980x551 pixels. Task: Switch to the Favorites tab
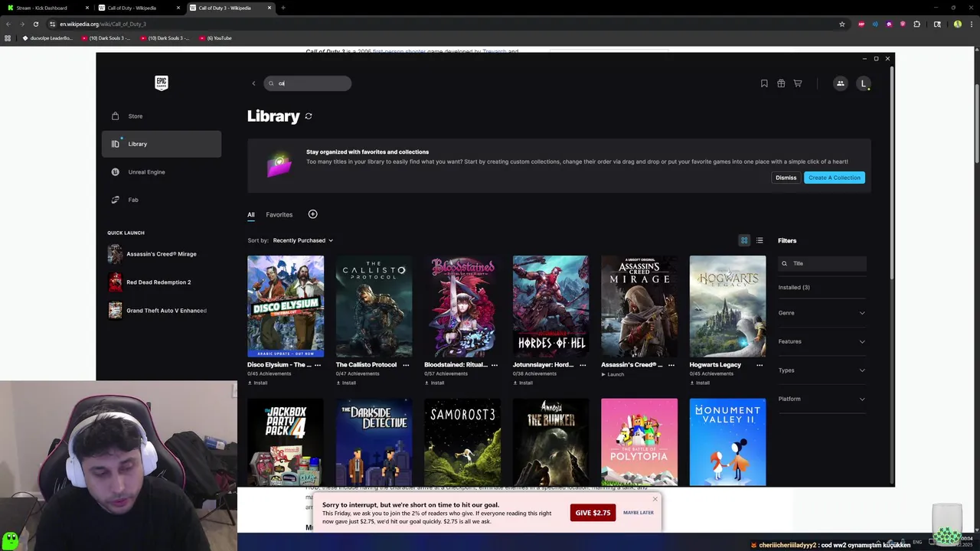point(279,214)
